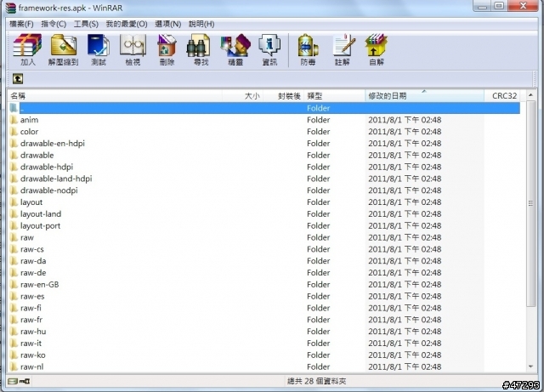
Task: Click the scrollbar down arrow
Action: point(530,366)
